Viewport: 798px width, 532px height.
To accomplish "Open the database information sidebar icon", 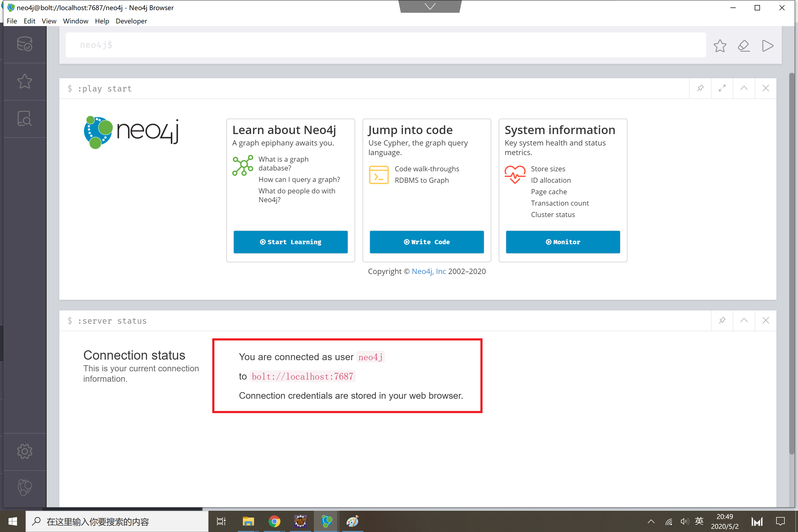I will [x=24, y=44].
